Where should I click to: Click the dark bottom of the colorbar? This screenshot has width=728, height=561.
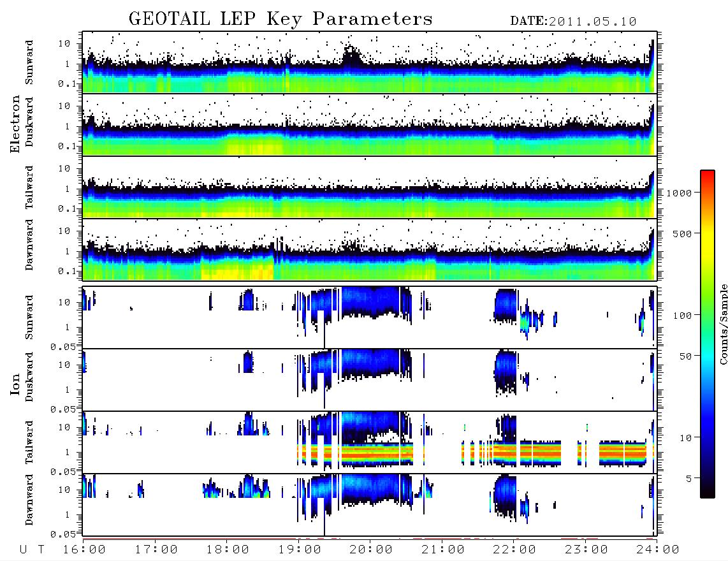tap(708, 490)
